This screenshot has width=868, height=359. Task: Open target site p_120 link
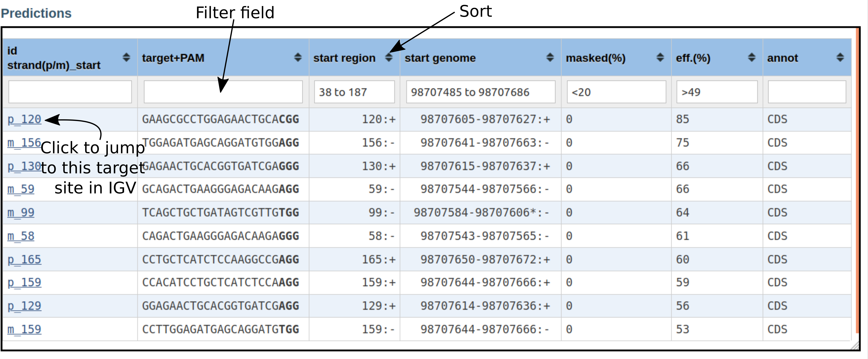(x=24, y=119)
